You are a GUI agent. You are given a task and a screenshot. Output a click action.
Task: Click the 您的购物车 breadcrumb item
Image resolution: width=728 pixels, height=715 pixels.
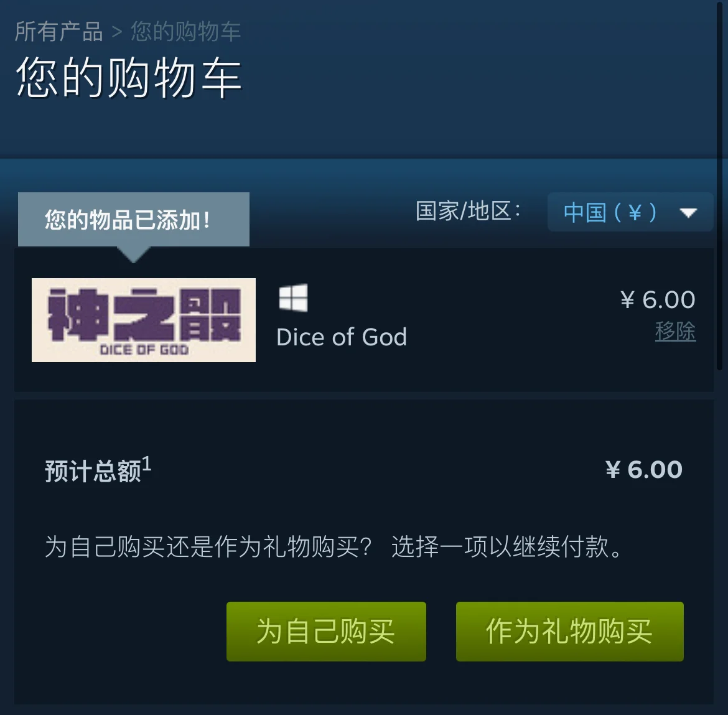(x=185, y=32)
